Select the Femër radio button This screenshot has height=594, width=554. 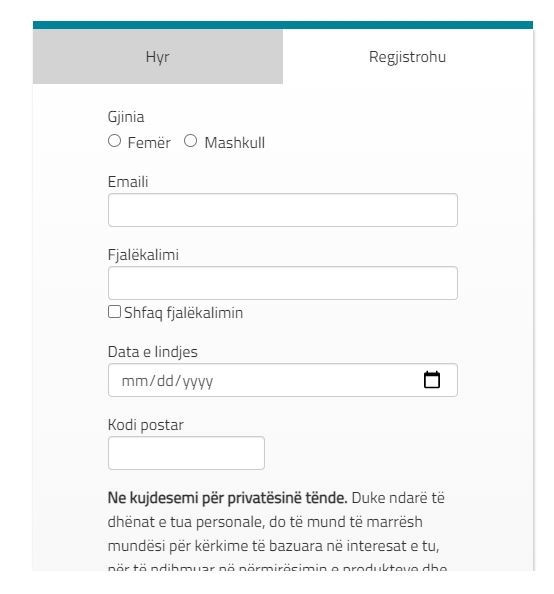click(114, 141)
